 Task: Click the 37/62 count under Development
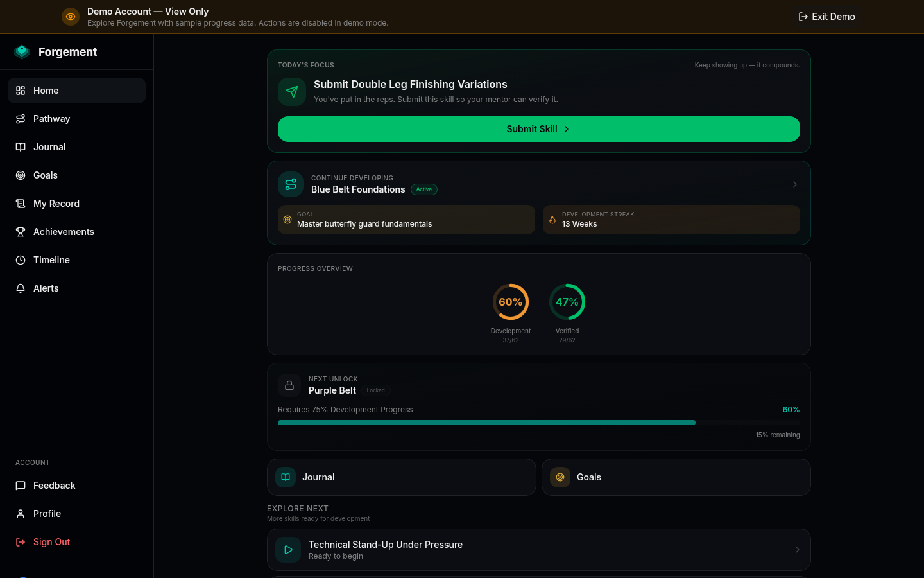pos(511,340)
